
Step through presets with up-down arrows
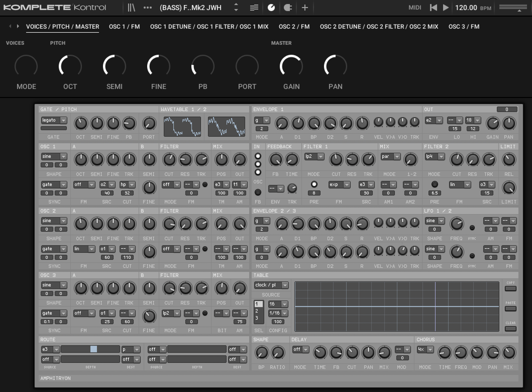236,7
